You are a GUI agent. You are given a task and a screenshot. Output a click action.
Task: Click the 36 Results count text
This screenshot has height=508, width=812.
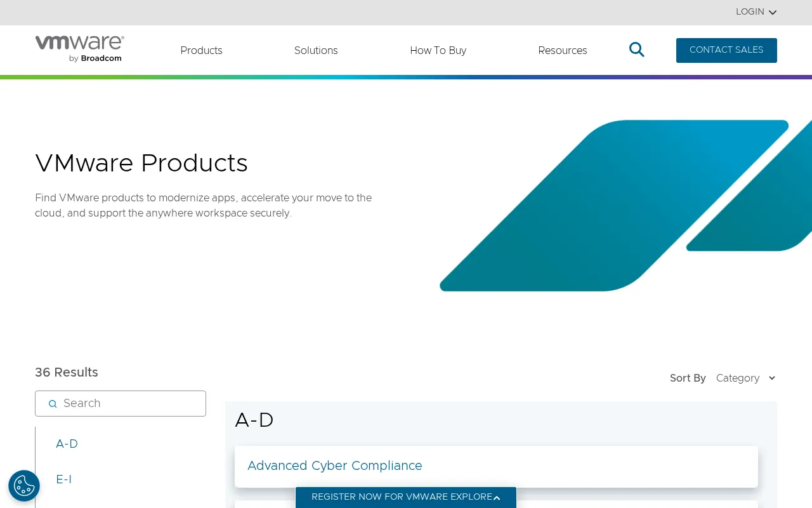tap(67, 373)
